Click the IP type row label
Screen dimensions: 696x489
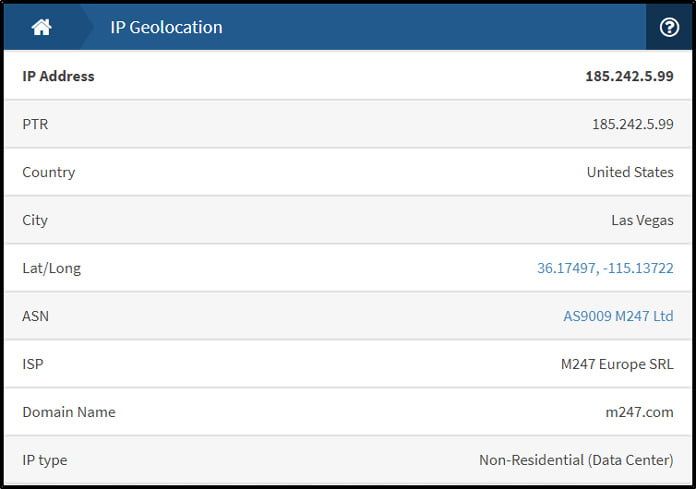coord(45,460)
